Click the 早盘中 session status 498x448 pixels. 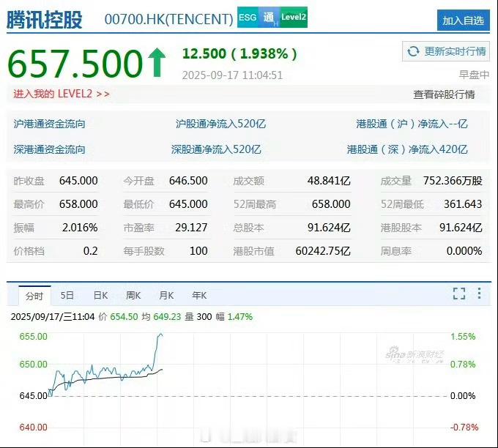click(x=474, y=75)
